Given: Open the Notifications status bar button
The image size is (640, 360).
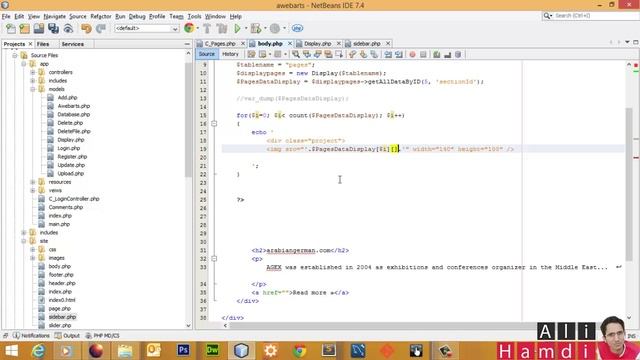Looking at the screenshot, I should [x=31, y=336].
